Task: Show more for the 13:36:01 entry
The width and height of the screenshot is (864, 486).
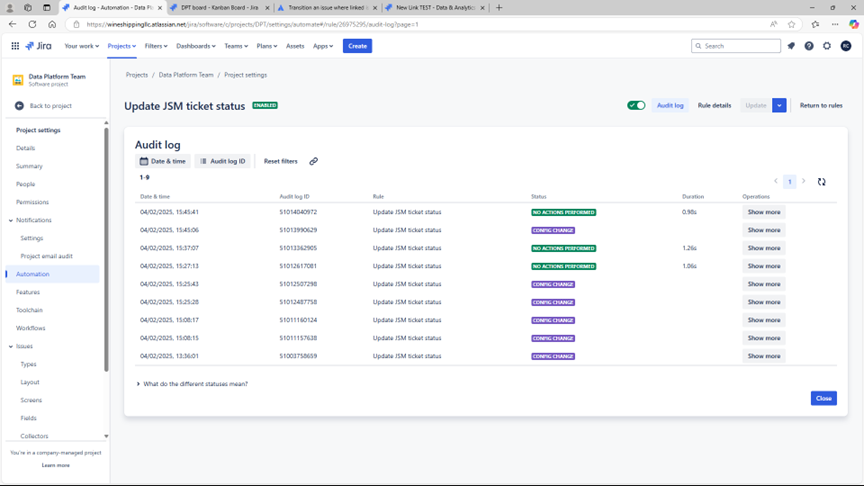Action: 764,357
